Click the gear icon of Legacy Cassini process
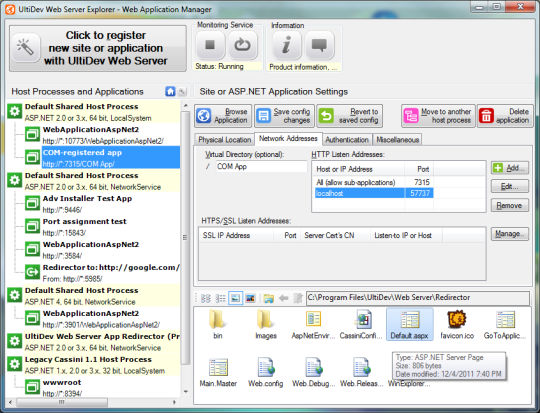This screenshot has width=540, height=413. (x=15, y=364)
